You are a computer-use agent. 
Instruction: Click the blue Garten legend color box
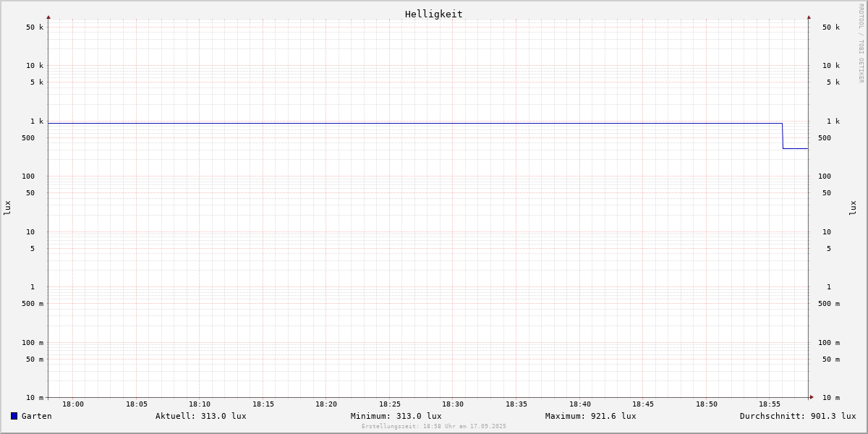point(14,416)
